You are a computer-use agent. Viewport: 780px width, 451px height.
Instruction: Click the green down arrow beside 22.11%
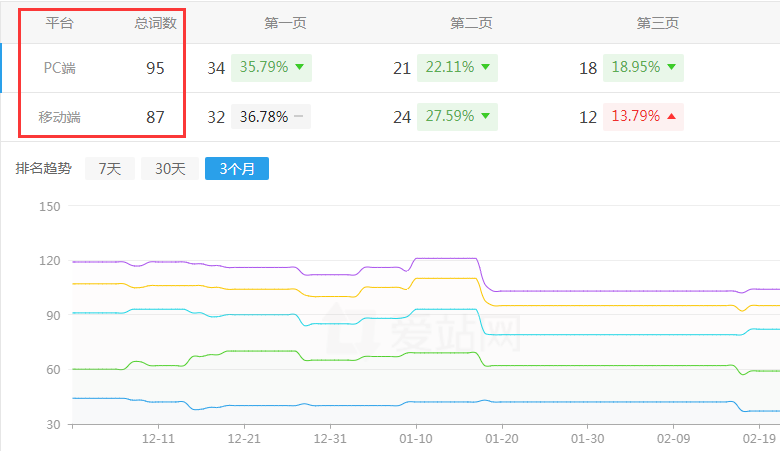point(485,68)
